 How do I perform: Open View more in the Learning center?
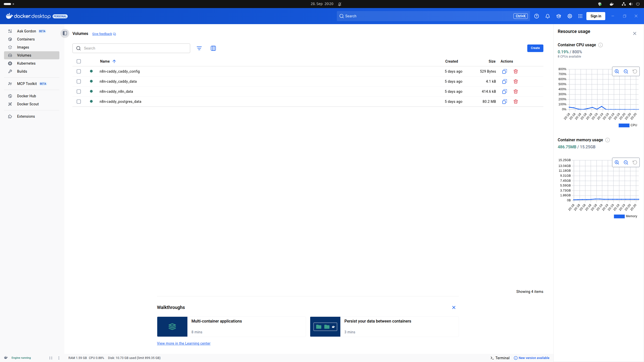click(183, 343)
